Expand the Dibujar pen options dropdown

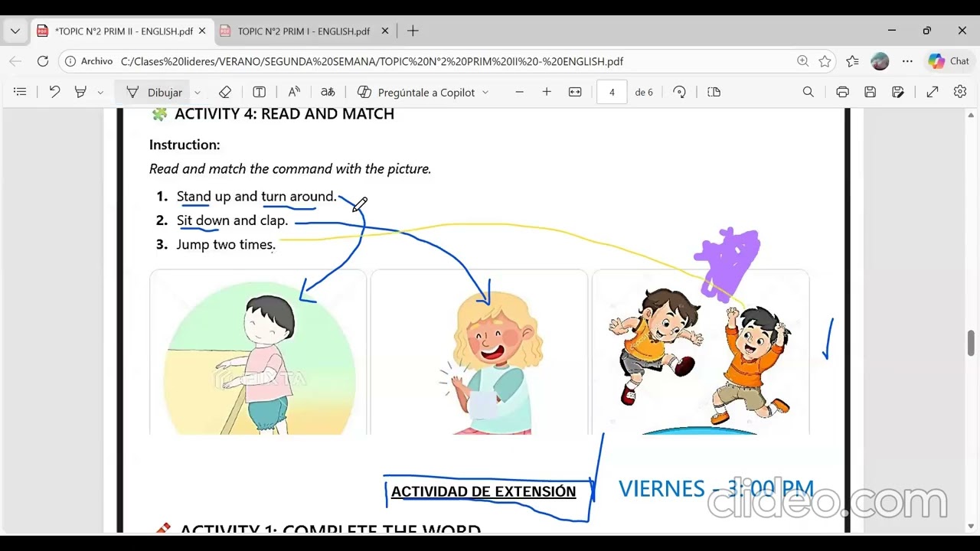(198, 92)
